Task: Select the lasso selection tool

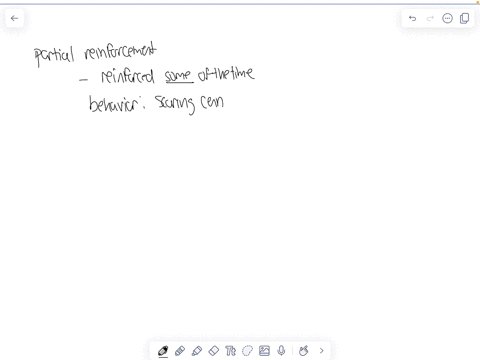Action: 247,351
